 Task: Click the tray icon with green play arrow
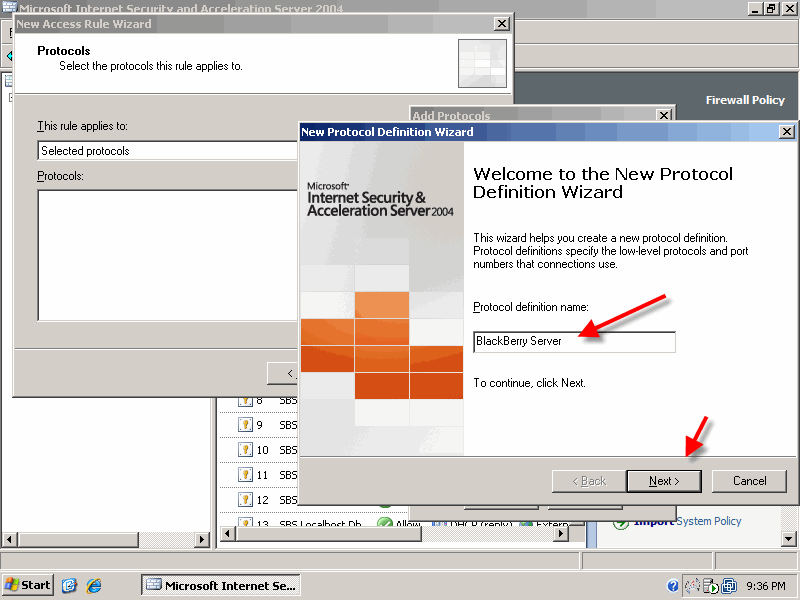coord(711,586)
